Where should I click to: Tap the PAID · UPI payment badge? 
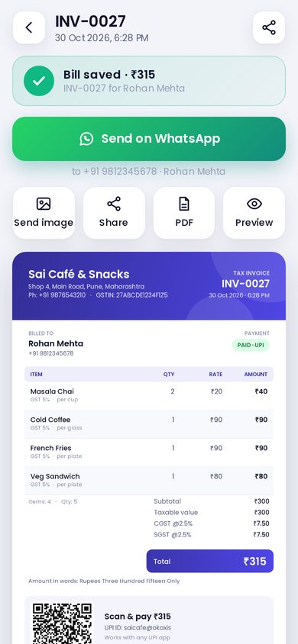[251, 345]
